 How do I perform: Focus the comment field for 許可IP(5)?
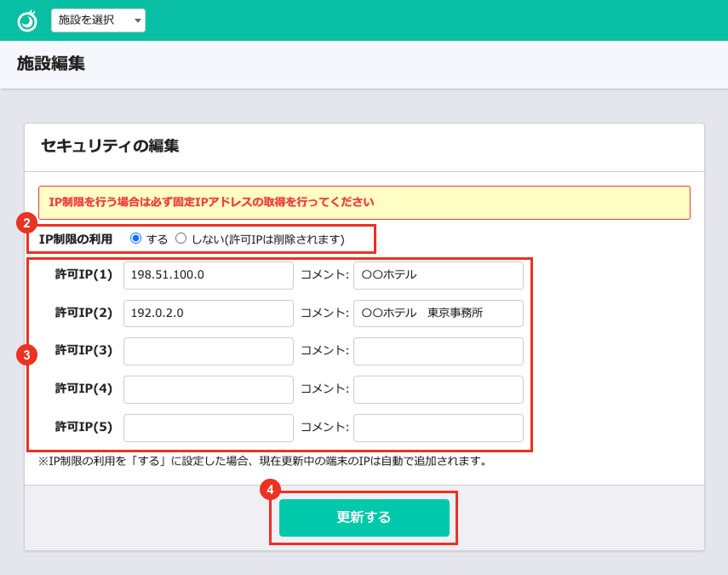(438, 428)
